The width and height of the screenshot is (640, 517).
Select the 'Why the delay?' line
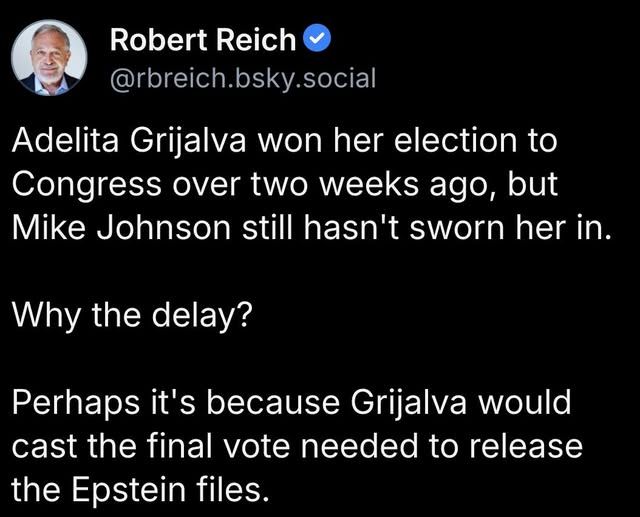132,316
